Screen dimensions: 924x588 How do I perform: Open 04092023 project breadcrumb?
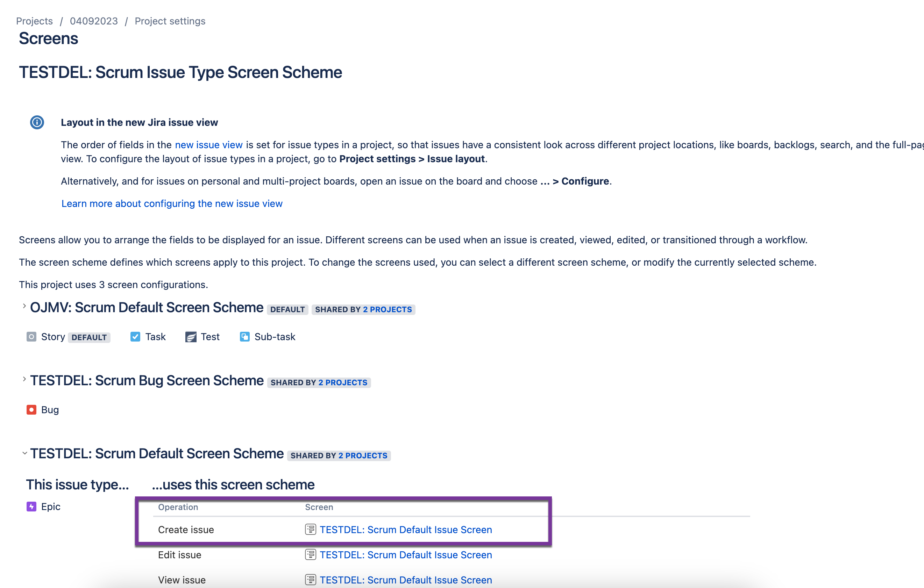pos(94,21)
